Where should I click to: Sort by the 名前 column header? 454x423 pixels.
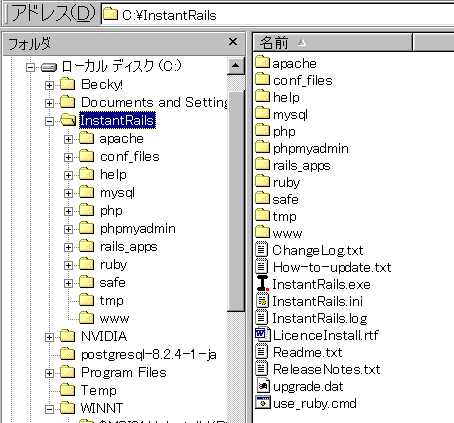(x=333, y=42)
